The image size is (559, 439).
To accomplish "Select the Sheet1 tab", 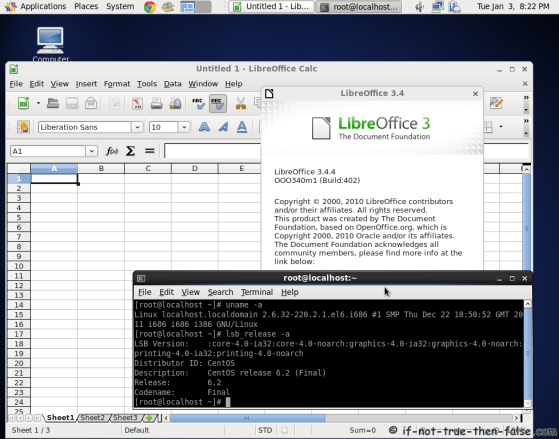I will 60,417.
